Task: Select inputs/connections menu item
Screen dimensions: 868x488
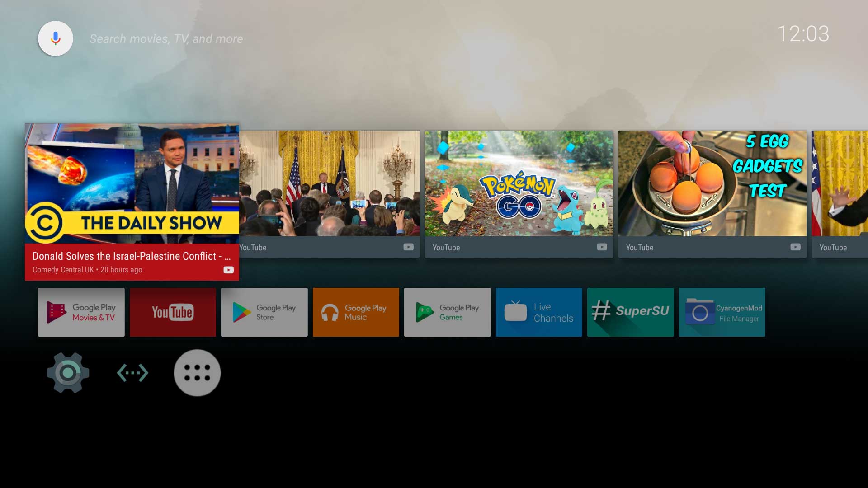Action: [x=132, y=372]
